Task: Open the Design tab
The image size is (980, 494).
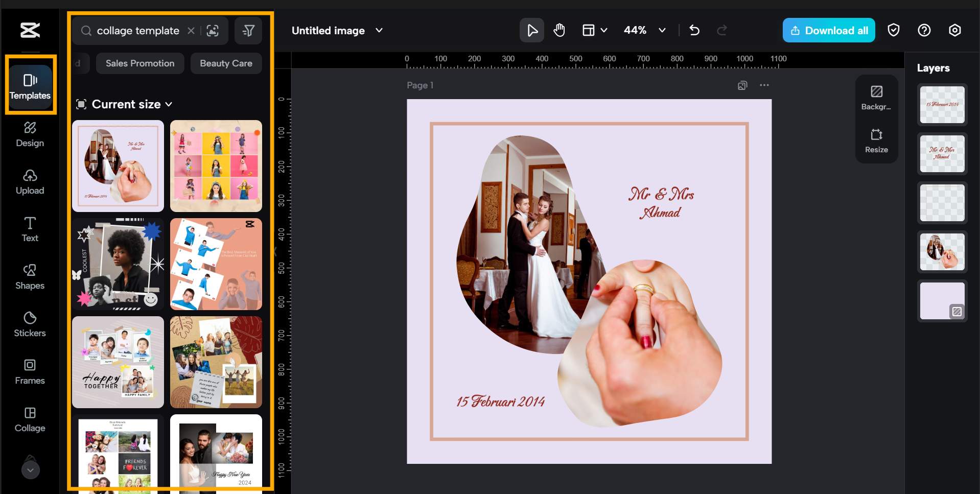Action: click(x=29, y=134)
